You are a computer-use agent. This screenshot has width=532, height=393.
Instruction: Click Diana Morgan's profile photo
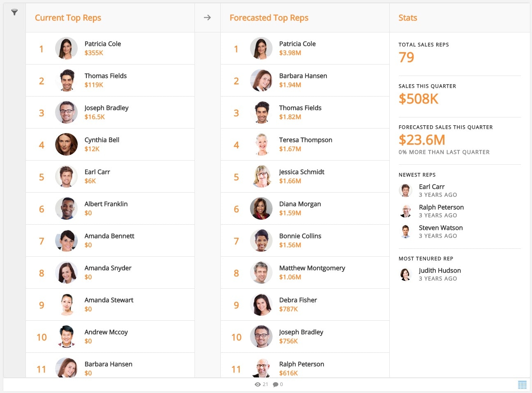[x=261, y=208]
